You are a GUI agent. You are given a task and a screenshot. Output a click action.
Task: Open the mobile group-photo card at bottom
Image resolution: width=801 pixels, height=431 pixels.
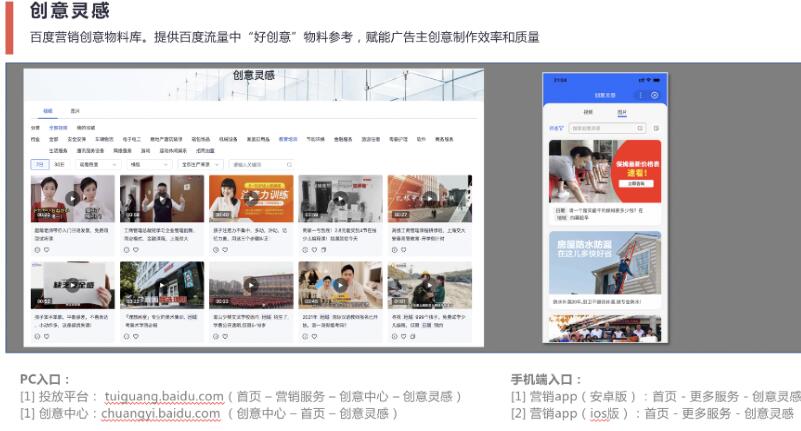(605, 328)
